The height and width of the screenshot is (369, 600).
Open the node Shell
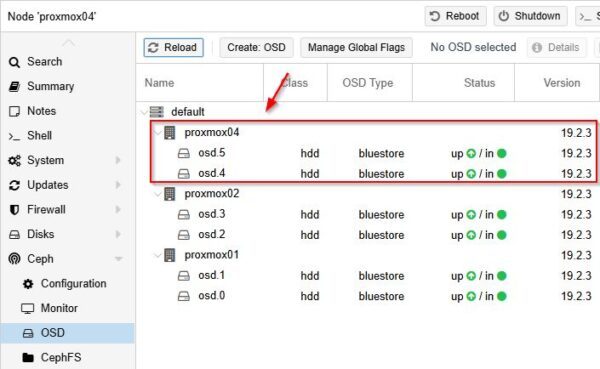39,136
